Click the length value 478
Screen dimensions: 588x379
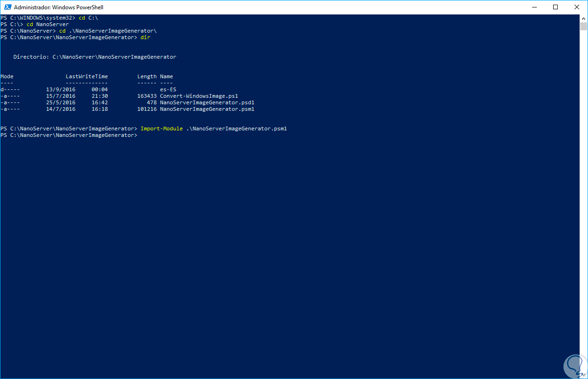[152, 102]
